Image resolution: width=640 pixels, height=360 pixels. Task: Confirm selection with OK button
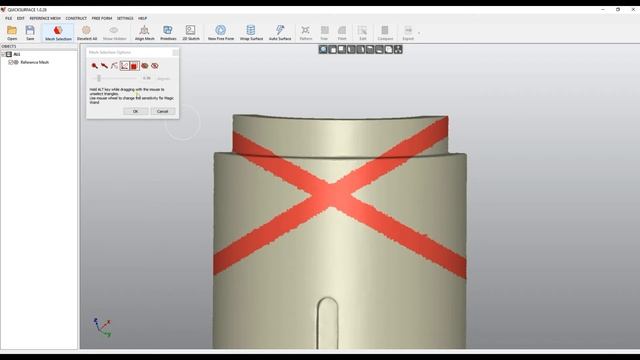coord(136,111)
